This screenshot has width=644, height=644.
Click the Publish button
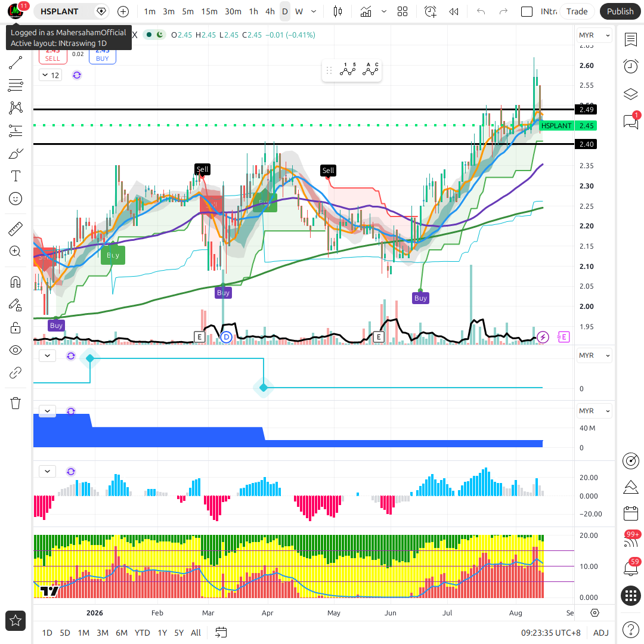(620, 11)
